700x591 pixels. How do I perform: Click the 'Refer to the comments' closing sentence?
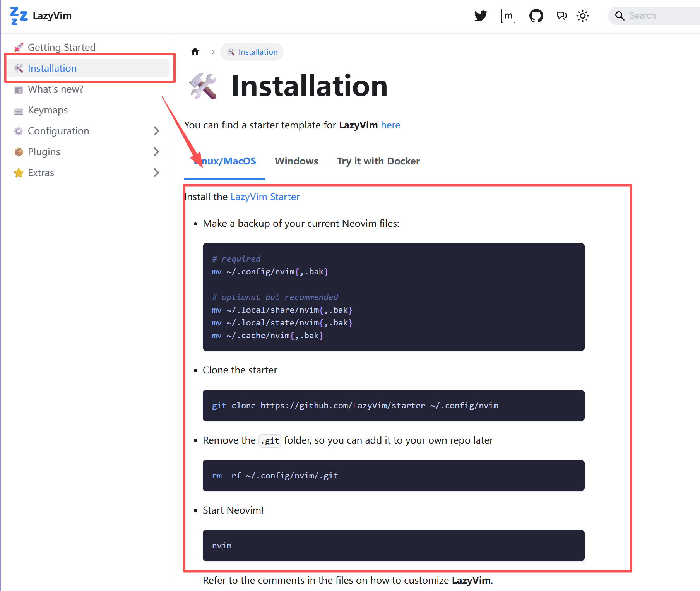click(348, 581)
